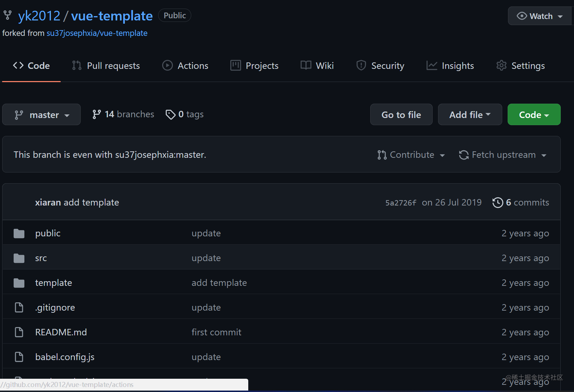This screenshot has height=392, width=574.
Task: Open the public folder
Action: (x=48, y=233)
